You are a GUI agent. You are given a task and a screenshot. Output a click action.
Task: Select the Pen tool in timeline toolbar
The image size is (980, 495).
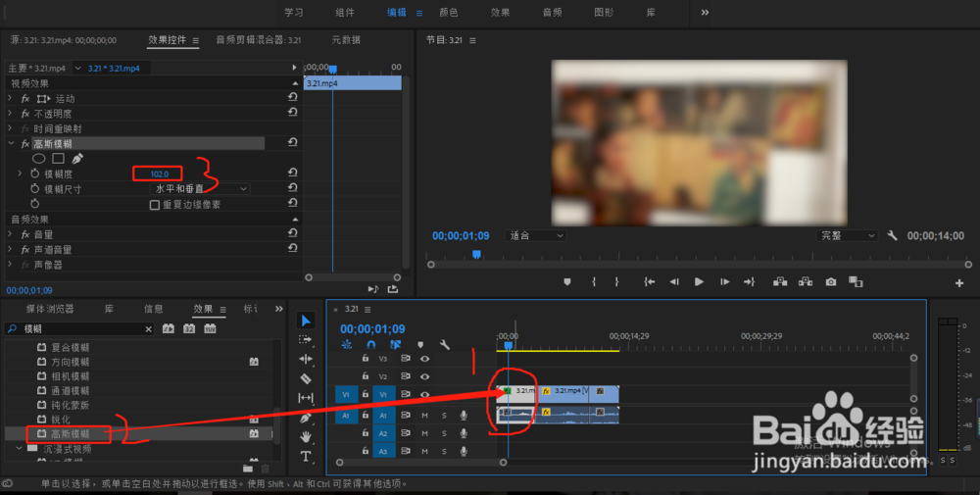[306, 418]
